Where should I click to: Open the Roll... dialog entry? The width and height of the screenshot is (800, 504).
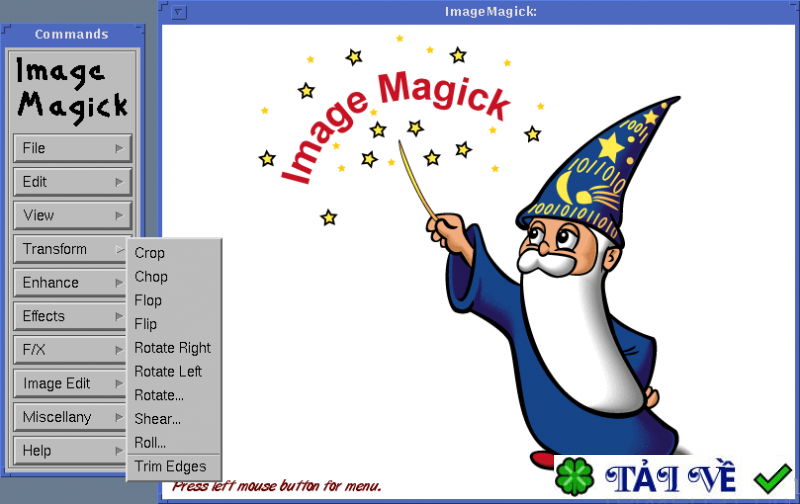173,443
